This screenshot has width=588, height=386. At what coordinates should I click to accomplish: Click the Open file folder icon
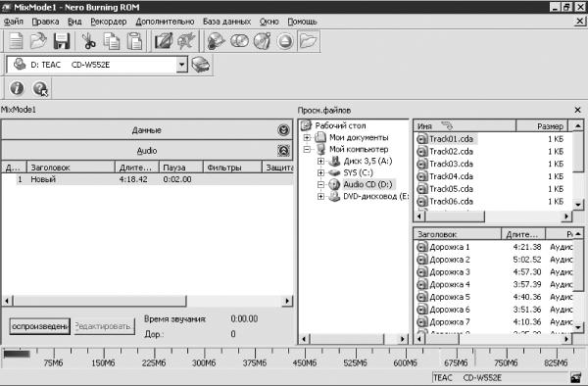pyautogui.click(x=38, y=41)
